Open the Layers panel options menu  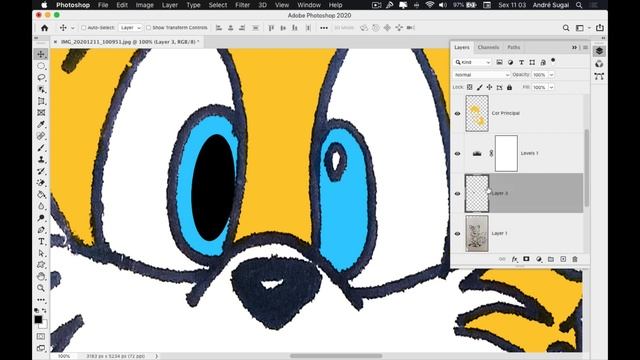585,47
